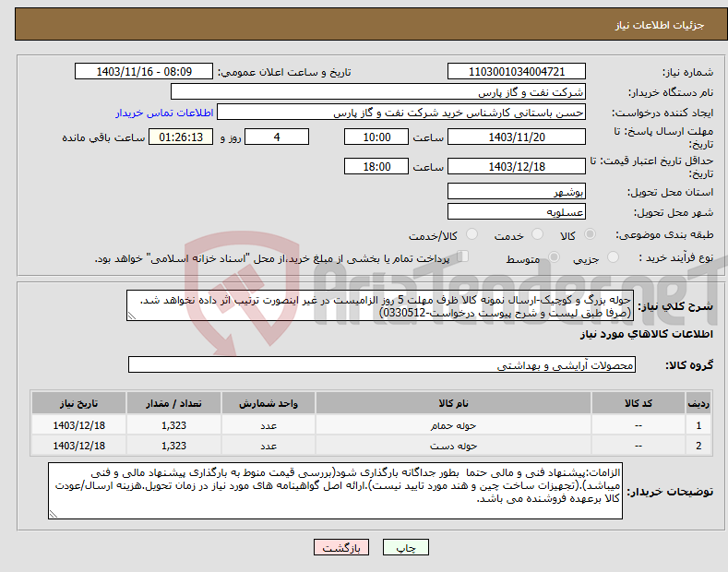Click the عدد unit in the حوله دست row
The image size is (728, 572).
[x=269, y=446]
